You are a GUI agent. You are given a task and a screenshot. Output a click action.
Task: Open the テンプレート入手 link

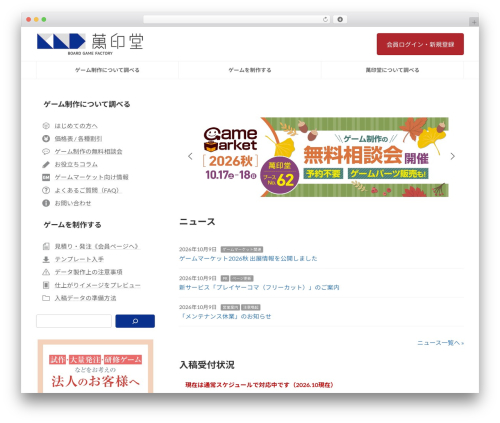[x=79, y=259]
